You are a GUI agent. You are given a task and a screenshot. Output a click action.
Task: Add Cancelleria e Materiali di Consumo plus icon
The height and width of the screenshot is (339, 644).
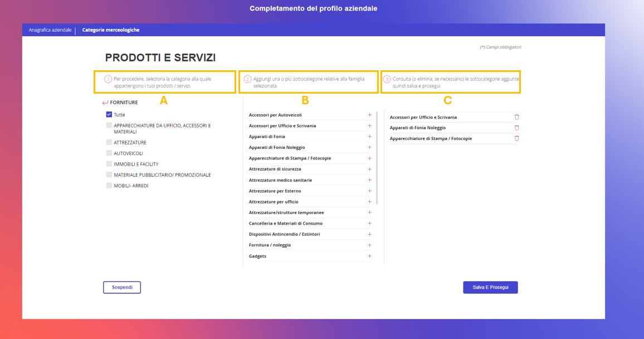coord(370,223)
